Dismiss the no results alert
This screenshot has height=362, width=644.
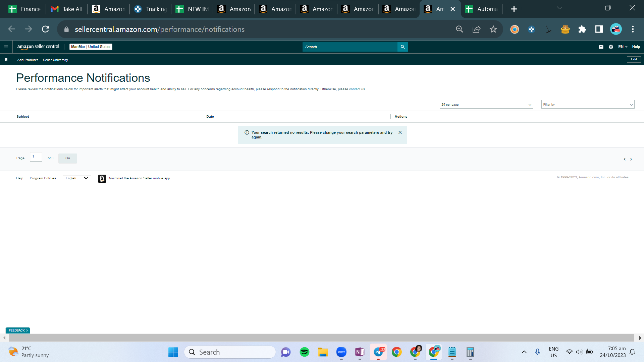pyautogui.click(x=400, y=132)
